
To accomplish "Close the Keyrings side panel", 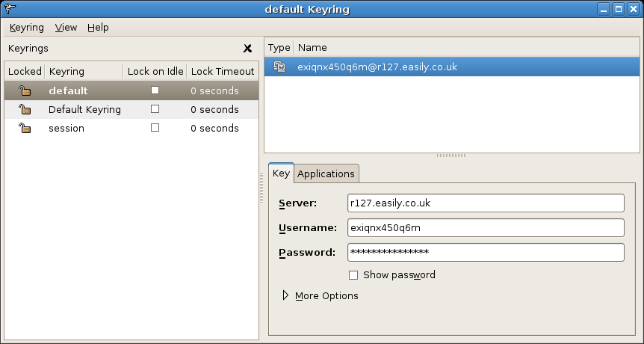I will [x=247, y=49].
